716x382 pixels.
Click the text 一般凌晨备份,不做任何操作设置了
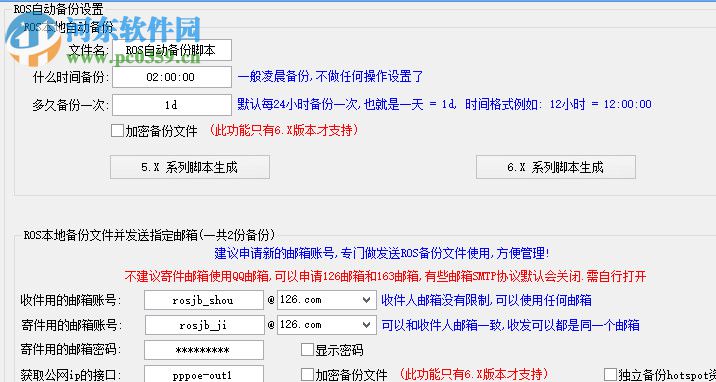point(330,76)
